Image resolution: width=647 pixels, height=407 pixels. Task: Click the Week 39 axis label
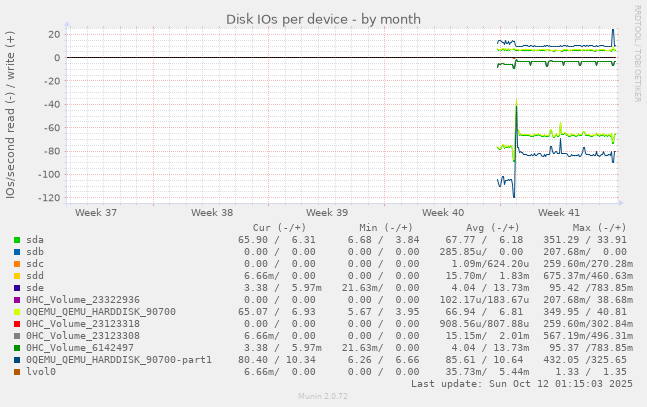327,213
